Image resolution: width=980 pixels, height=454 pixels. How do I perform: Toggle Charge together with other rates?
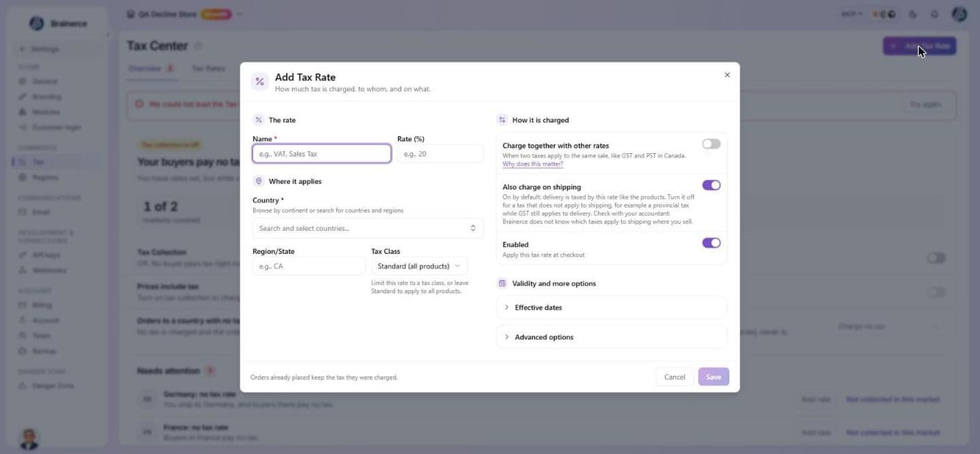pyautogui.click(x=711, y=144)
